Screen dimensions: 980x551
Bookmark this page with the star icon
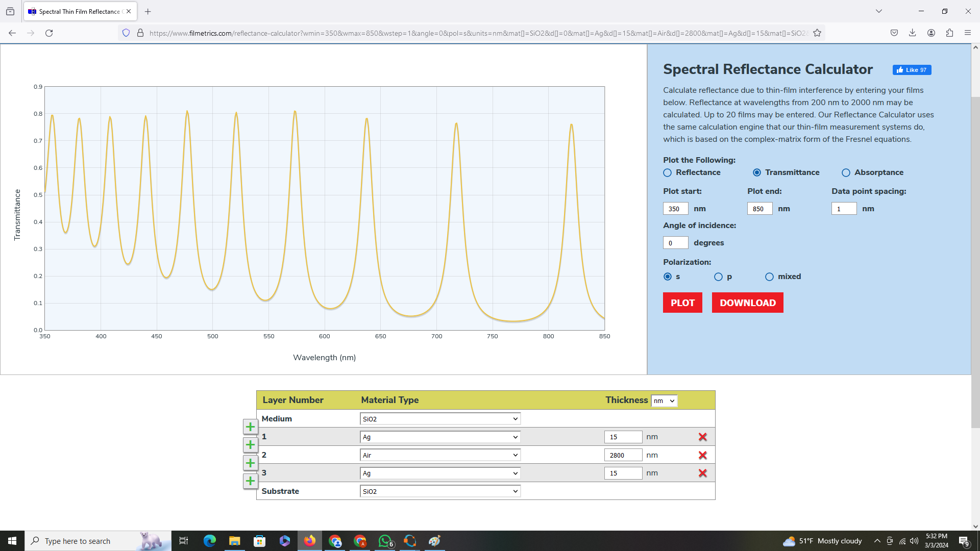(x=817, y=33)
